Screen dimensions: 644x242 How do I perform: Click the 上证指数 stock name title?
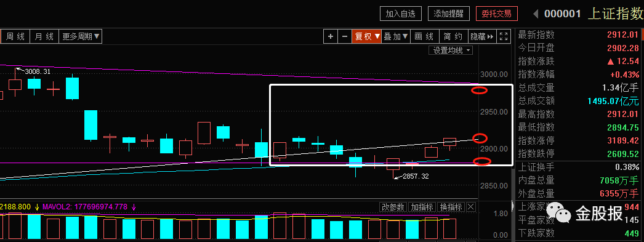click(615, 14)
